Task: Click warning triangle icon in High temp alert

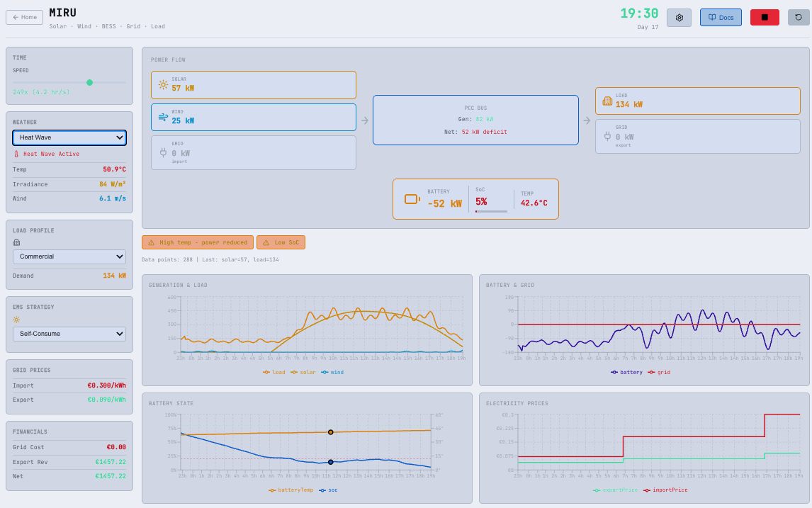Action: (151, 242)
